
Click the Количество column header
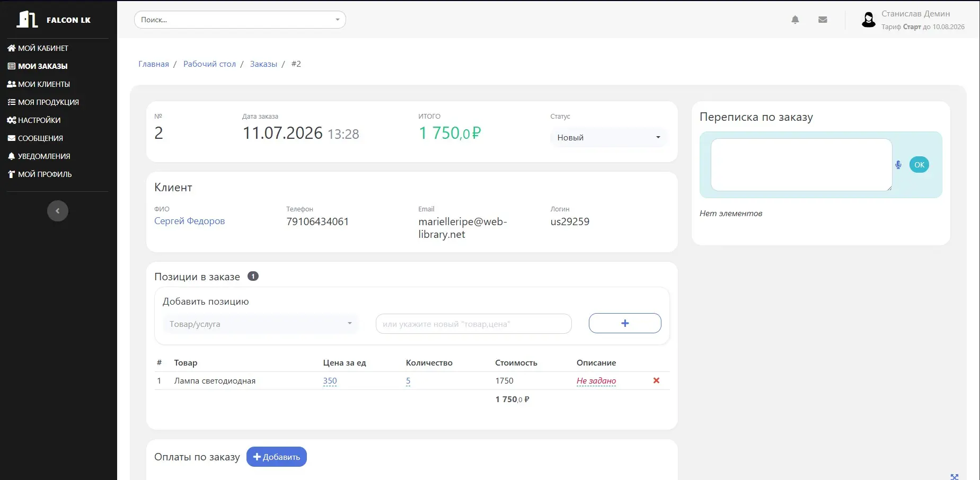coord(429,363)
